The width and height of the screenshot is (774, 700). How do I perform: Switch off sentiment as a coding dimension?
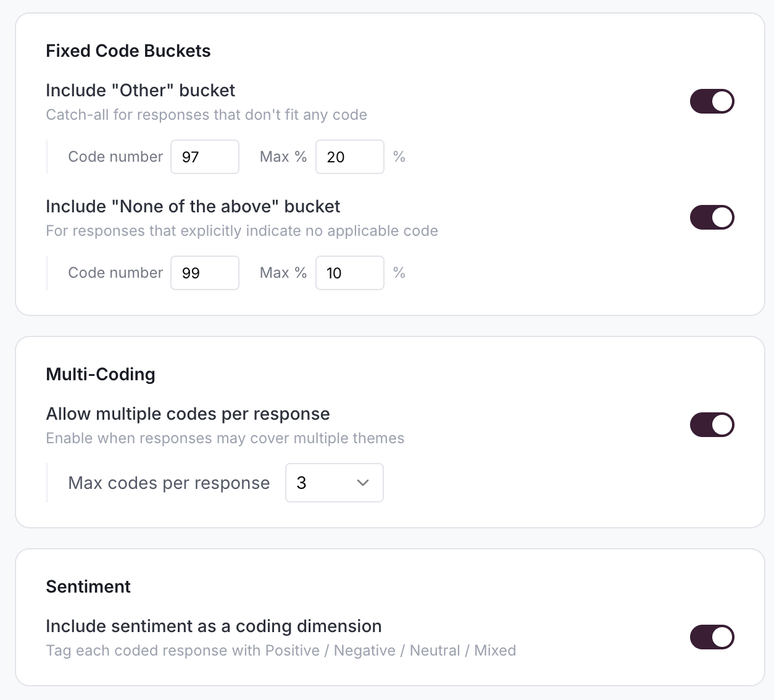coord(712,637)
